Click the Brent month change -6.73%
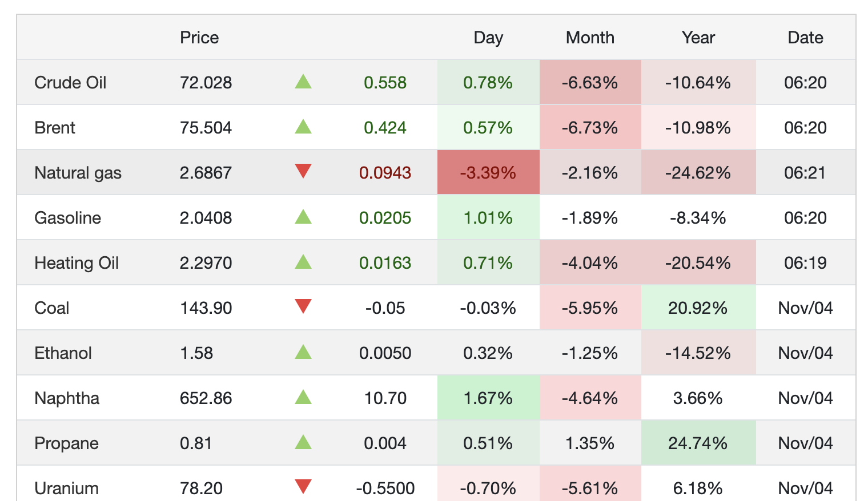 [590, 128]
